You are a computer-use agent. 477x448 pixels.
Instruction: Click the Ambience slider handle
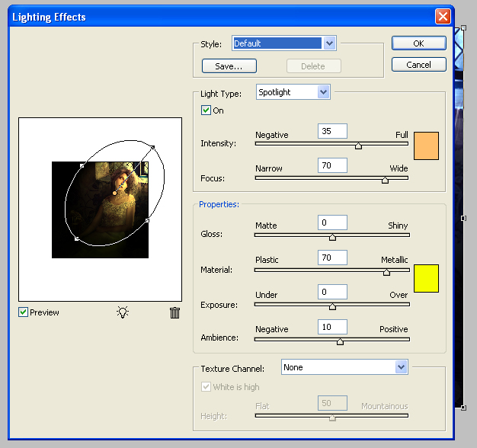pyautogui.click(x=340, y=341)
